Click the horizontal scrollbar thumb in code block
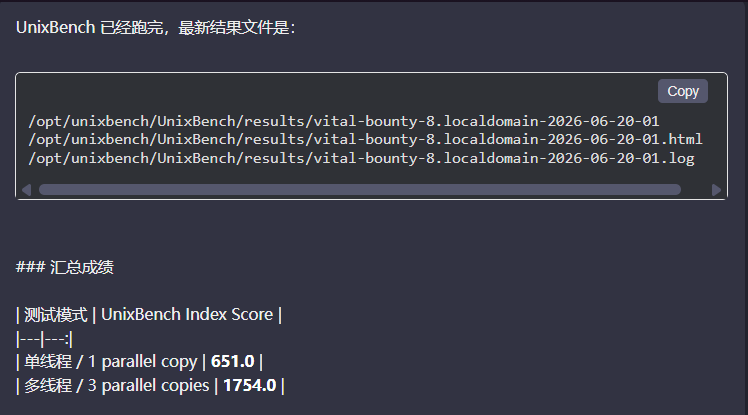 pos(360,190)
